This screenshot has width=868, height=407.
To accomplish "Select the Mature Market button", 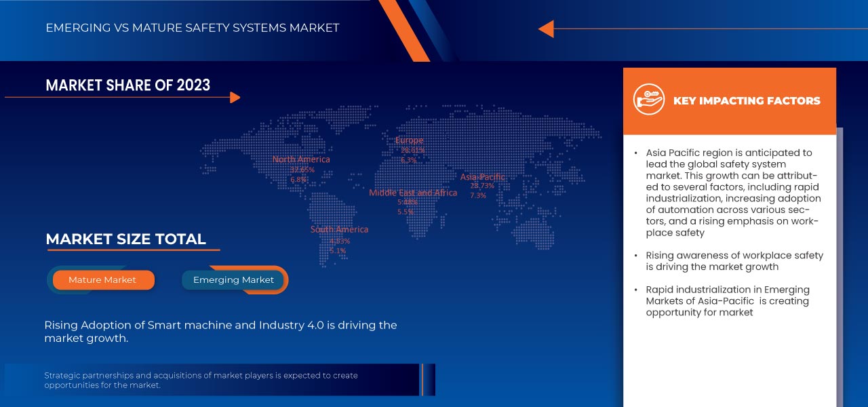I will coord(103,280).
